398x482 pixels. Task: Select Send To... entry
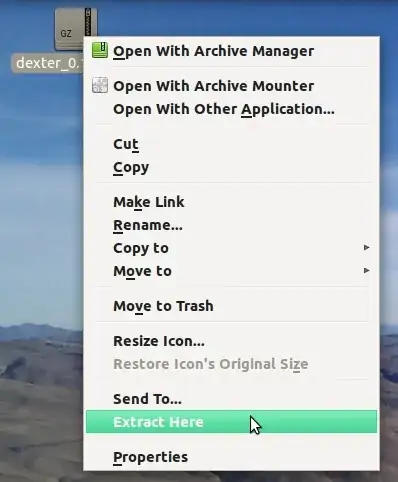point(231,399)
